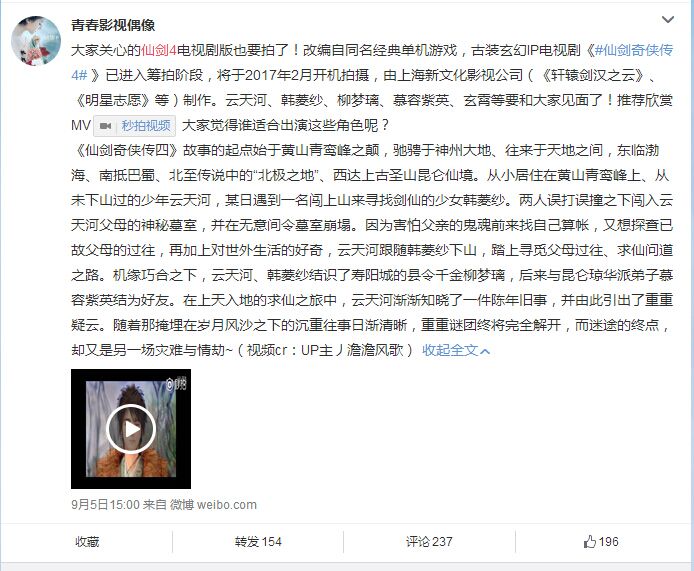Open the 秒拍视频 link button
Viewport: 694px width, 571px height.
[x=135, y=126]
